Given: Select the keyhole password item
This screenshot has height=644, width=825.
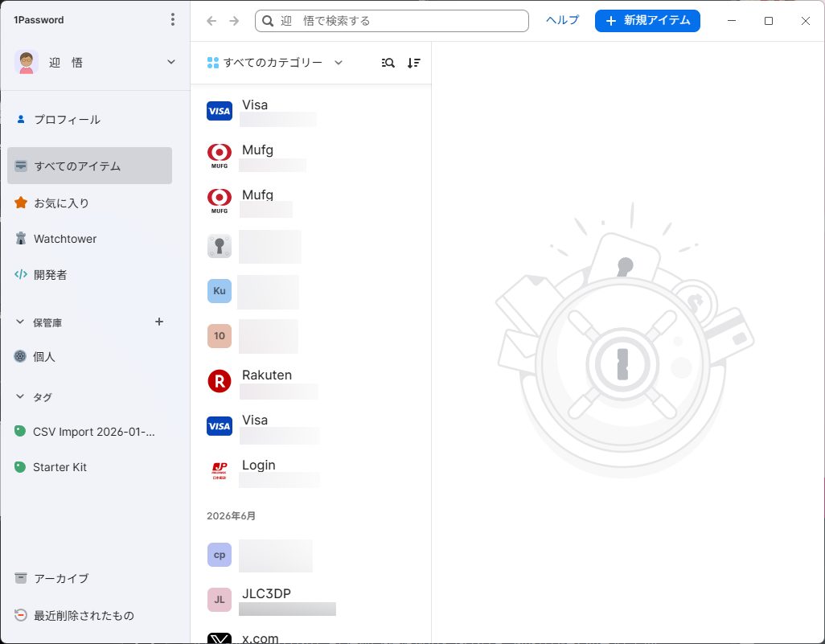Looking at the screenshot, I should coord(310,246).
